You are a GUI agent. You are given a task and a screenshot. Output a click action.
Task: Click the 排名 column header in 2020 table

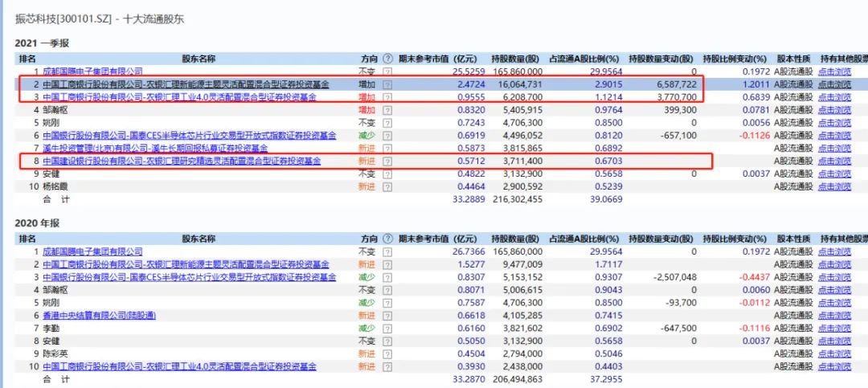[x=27, y=239]
